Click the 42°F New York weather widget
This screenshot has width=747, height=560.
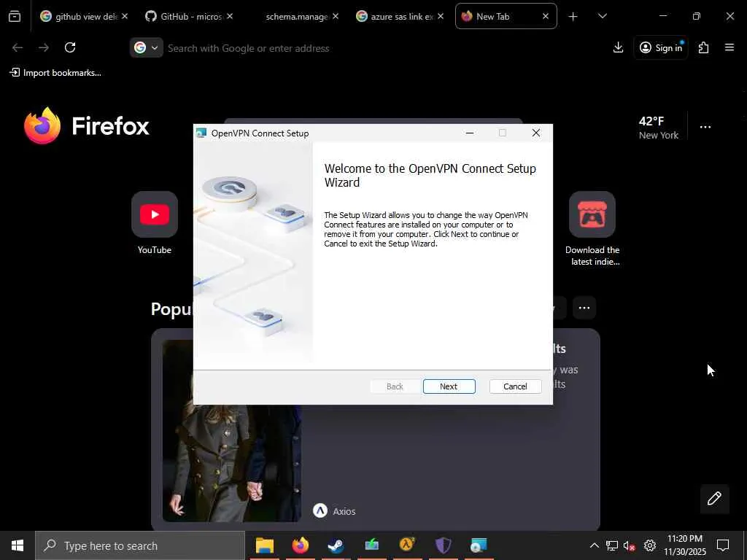click(x=659, y=128)
